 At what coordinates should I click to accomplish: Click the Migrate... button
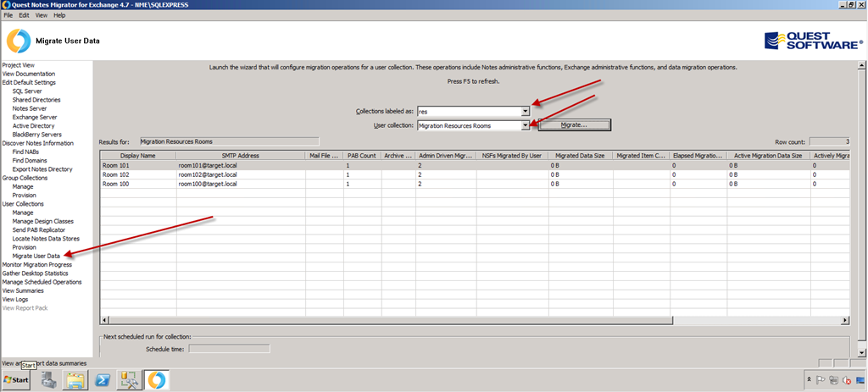pyautogui.click(x=574, y=125)
